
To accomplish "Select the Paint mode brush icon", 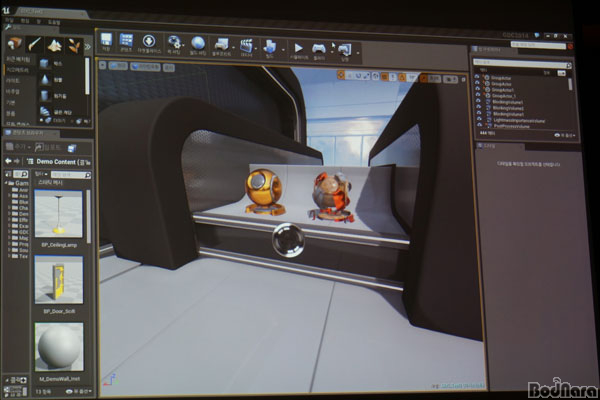I will click(x=35, y=44).
